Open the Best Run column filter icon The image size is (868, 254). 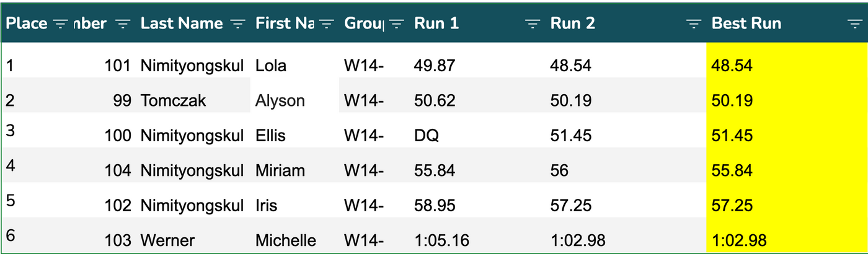click(855, 24)
